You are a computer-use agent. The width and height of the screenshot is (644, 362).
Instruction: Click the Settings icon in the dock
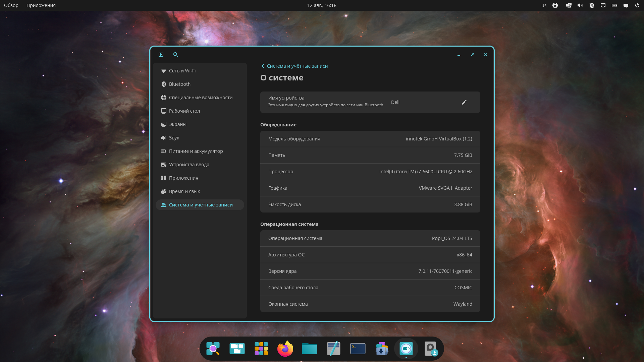pyautogui.click(x=406, y=349)
